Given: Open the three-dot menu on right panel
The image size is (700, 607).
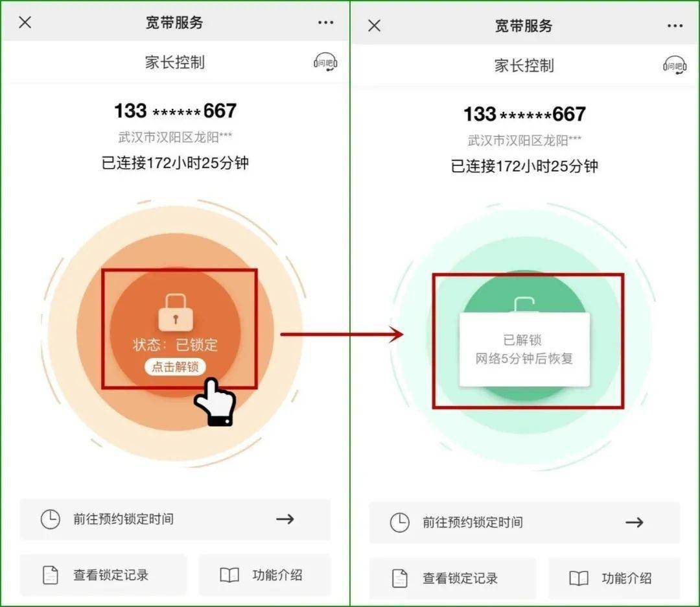Looking at the screenshot, I should click(675, 26).
